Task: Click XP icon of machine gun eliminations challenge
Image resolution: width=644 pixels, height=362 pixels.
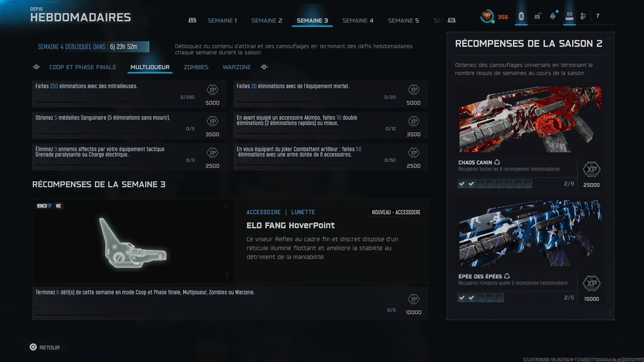Action: click(x=213, y=90)
